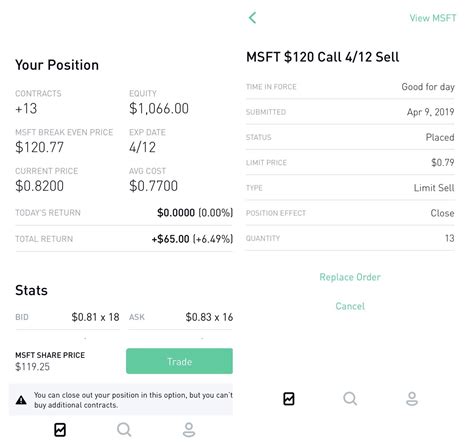Open search magnifier on right screen
474x443 pixels.
click(x=350, y=399)
